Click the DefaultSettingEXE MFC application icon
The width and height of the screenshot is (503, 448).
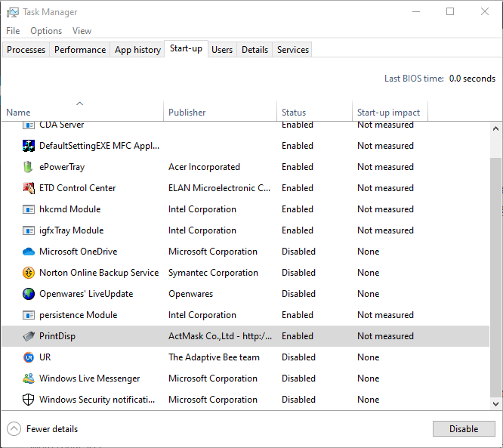click(28, 146)
